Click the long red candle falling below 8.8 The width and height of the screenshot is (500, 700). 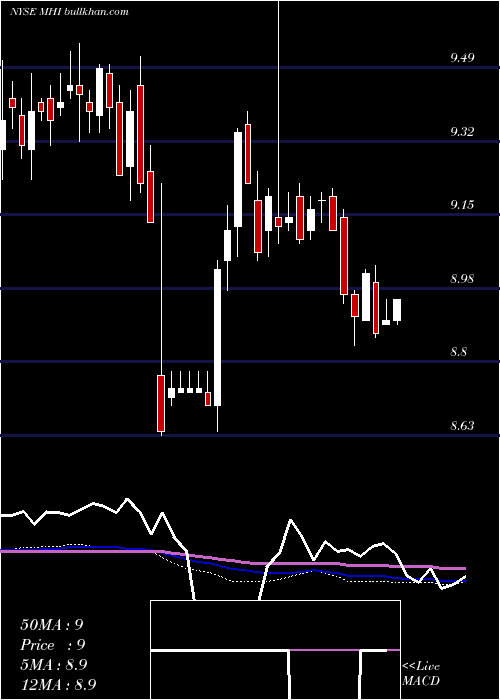tap(161, 403)
